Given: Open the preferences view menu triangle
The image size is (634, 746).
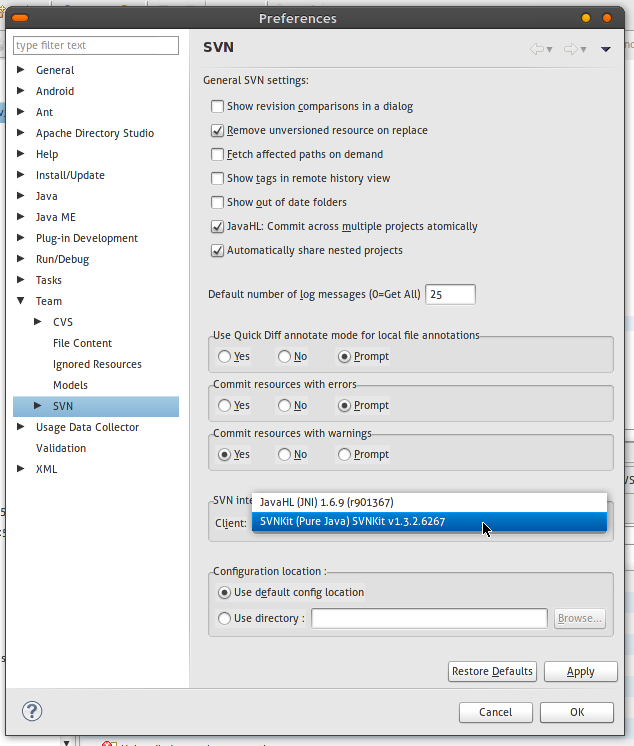Looking at the screenshot, I should pos(605,48).
